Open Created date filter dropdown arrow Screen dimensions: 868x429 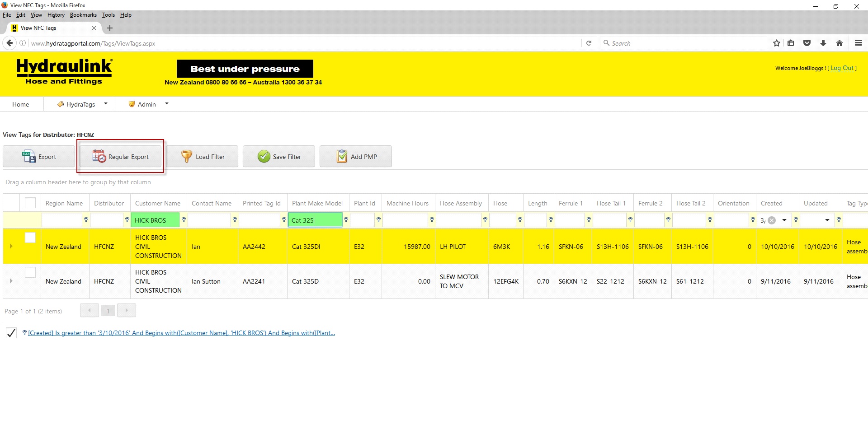[x=784, y=220]
